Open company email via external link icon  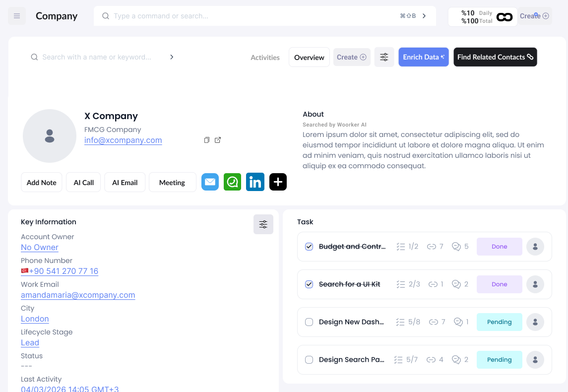point(218,140)
